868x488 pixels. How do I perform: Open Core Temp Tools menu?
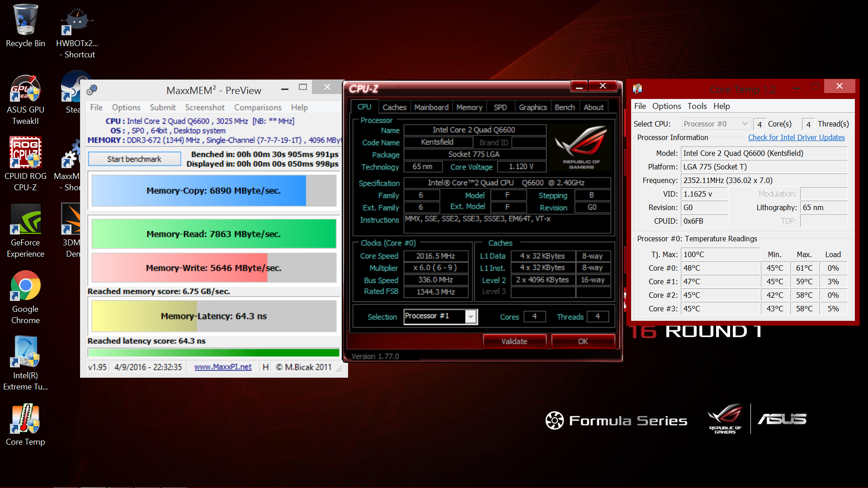pyautogui.click(x=697, y=106)
